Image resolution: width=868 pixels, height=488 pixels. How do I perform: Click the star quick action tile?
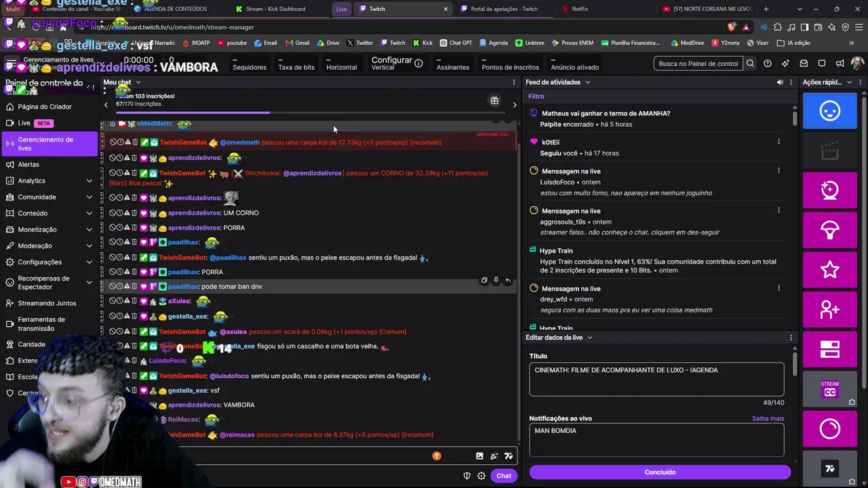(x=830, y=270)
